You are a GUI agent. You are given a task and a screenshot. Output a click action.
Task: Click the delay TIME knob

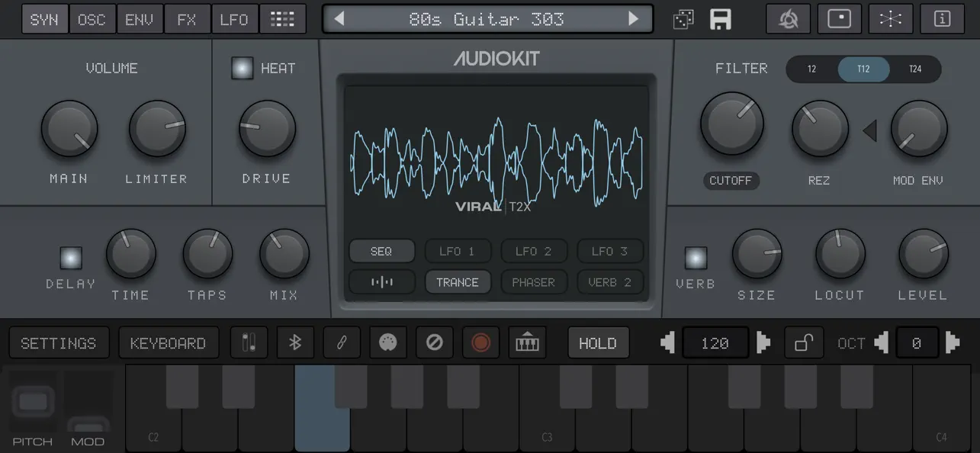tap(131, 255)
